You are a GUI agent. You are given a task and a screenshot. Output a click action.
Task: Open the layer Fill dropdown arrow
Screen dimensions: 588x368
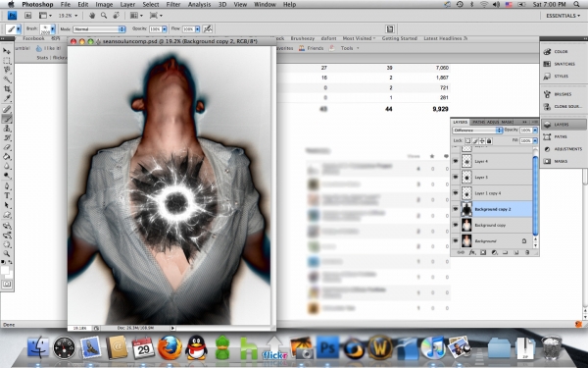click(535, 140)
